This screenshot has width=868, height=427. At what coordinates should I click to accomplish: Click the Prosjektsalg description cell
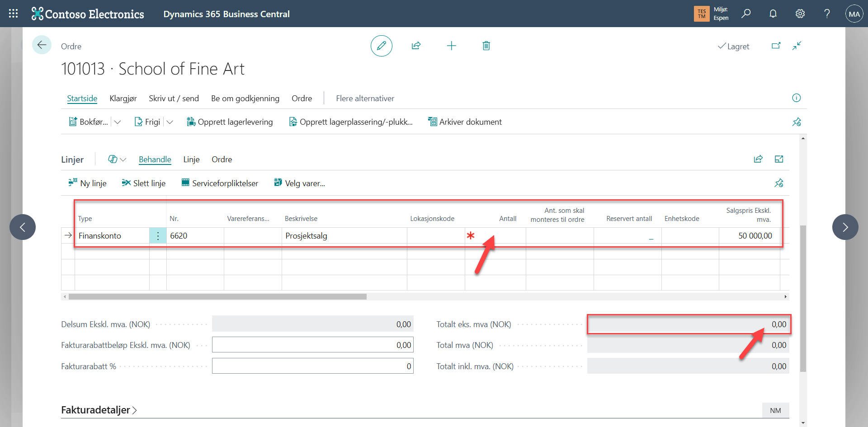344,235
